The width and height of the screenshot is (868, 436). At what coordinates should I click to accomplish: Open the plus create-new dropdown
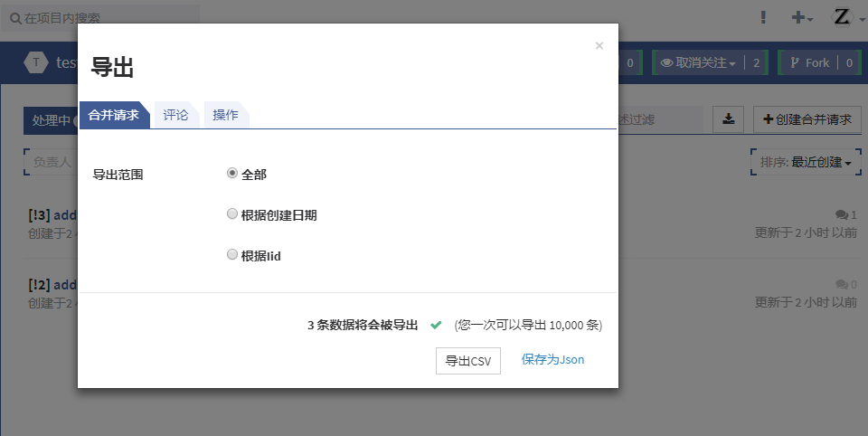[801, 17]
